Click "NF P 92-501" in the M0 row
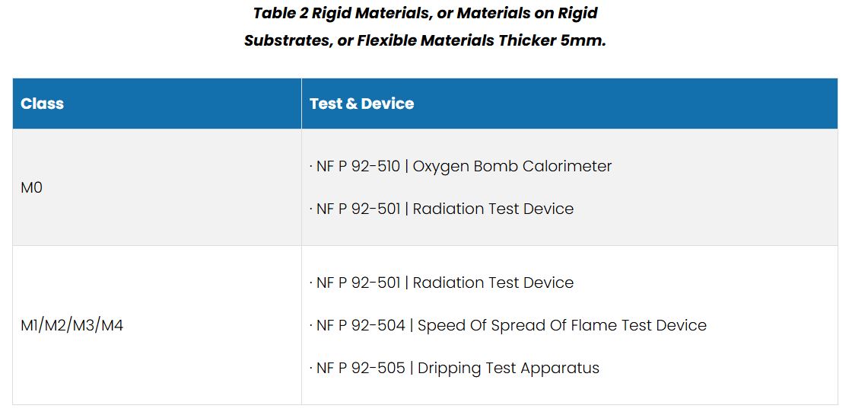Viewport: 868px width, 415px height. (x=358, y=209)
